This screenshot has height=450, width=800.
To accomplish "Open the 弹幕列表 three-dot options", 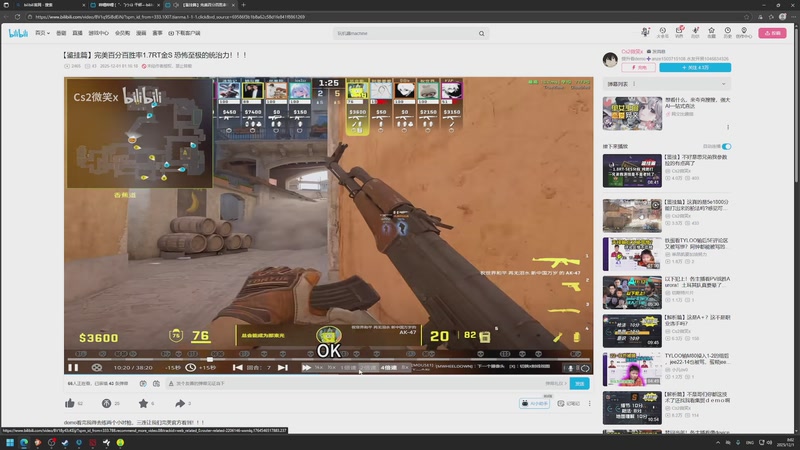I will (634, 84).
